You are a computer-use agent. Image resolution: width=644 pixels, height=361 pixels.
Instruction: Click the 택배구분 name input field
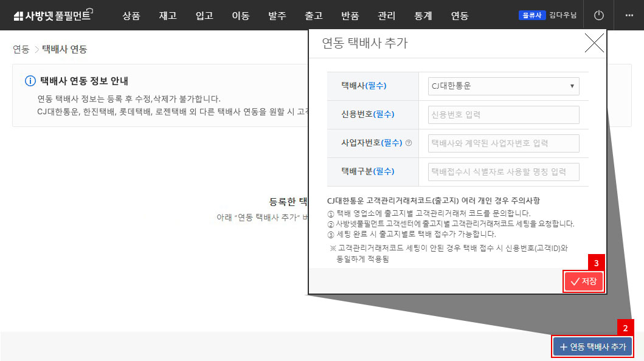[x=504, y=171]
